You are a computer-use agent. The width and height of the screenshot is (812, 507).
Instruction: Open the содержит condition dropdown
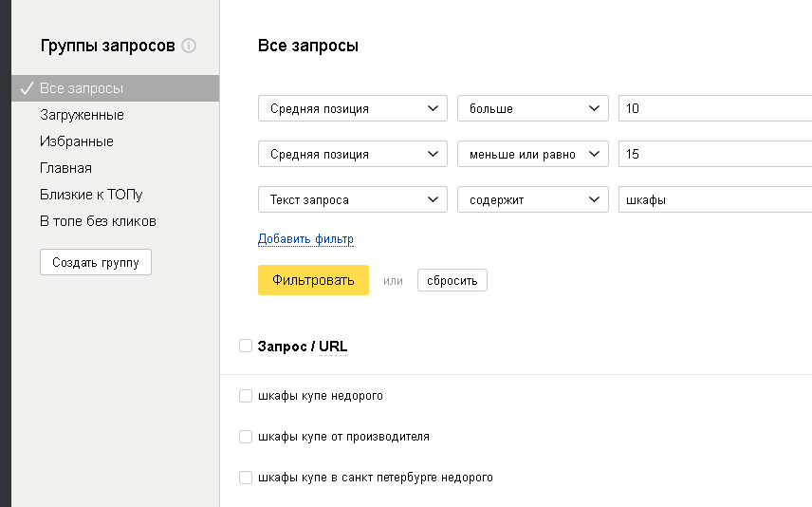coord(532,199)
